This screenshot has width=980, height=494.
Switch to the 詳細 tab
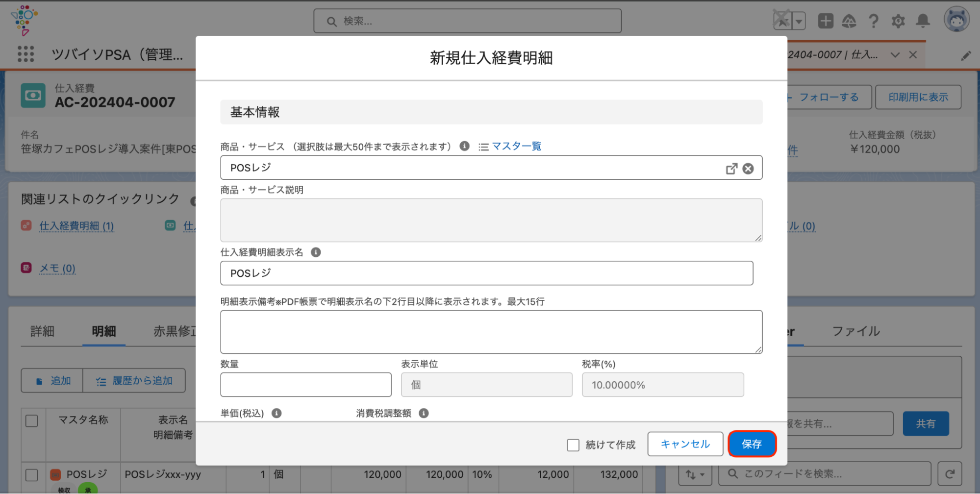pos(42,331)
